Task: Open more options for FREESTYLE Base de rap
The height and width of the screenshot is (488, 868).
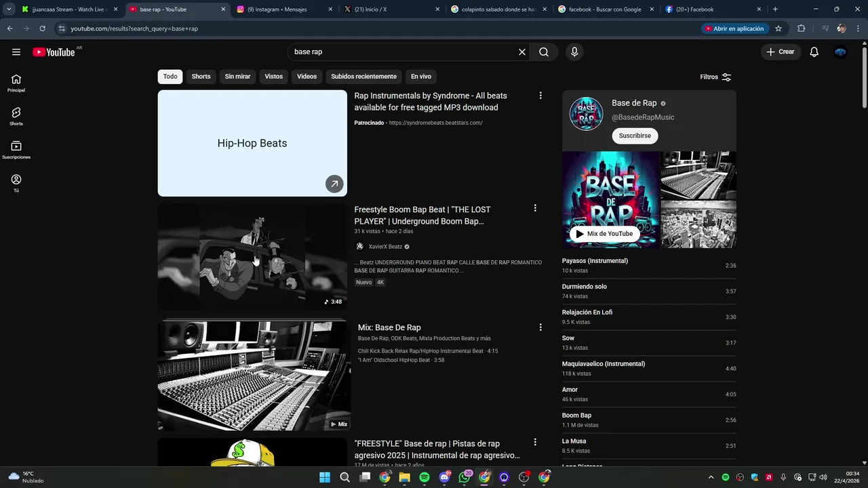Action: [535, 442]
